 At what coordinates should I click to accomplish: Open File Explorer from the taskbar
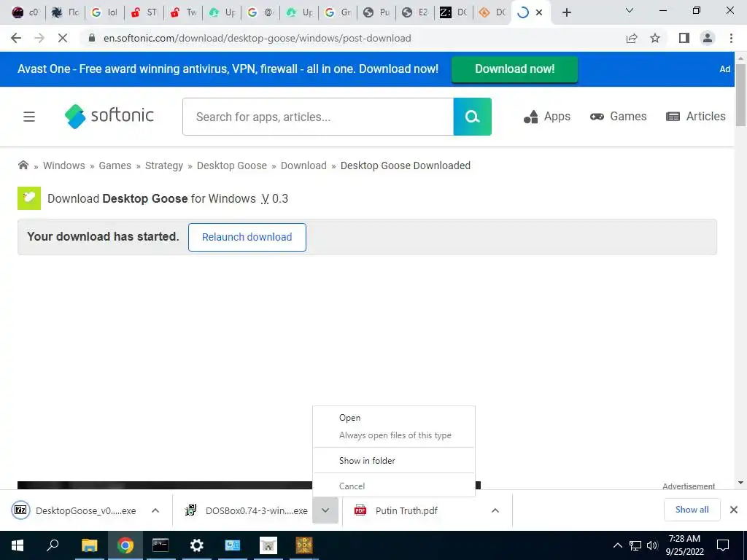point(89,545)
